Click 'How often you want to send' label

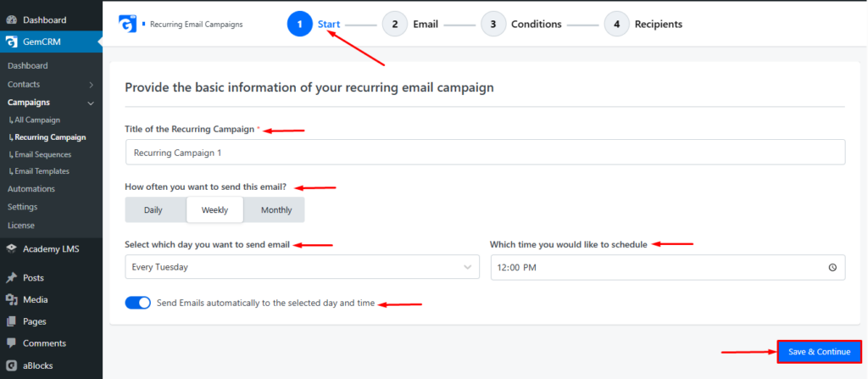coord(205,187)
